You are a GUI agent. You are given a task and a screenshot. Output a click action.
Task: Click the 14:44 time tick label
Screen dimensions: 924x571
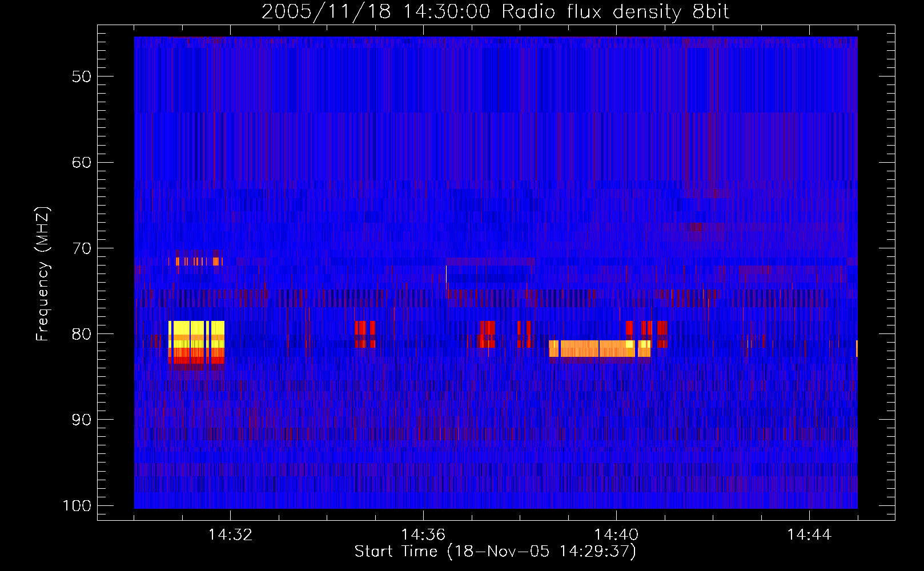click(809, 534)
